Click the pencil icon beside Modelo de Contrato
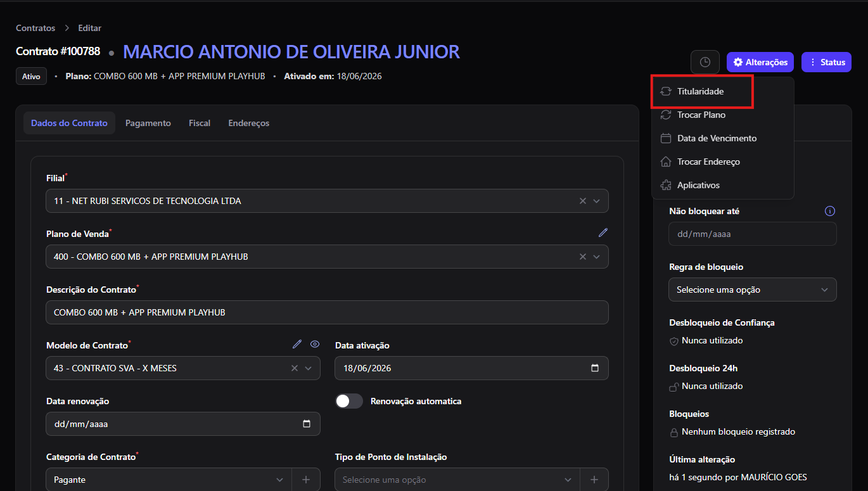This screenshot has height=491, width=868. pos(297,344)
